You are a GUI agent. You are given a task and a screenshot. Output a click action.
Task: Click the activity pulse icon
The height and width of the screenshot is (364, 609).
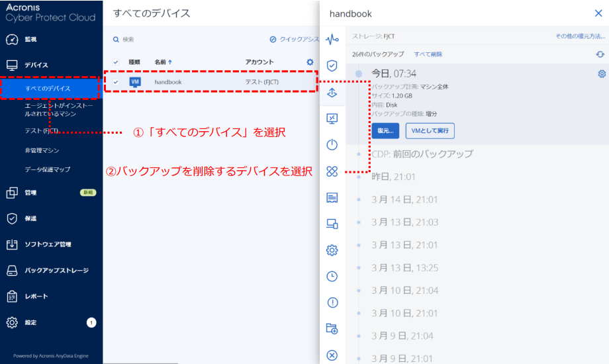[x=332, y=39]
